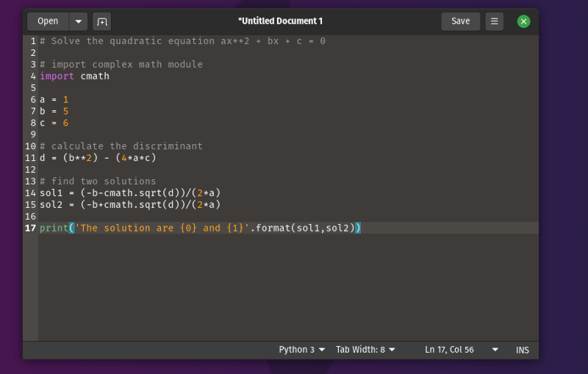588x374 pixels.
Task: Expand the recent files dropdown arrow beside Open
Action: click(79, 21)
